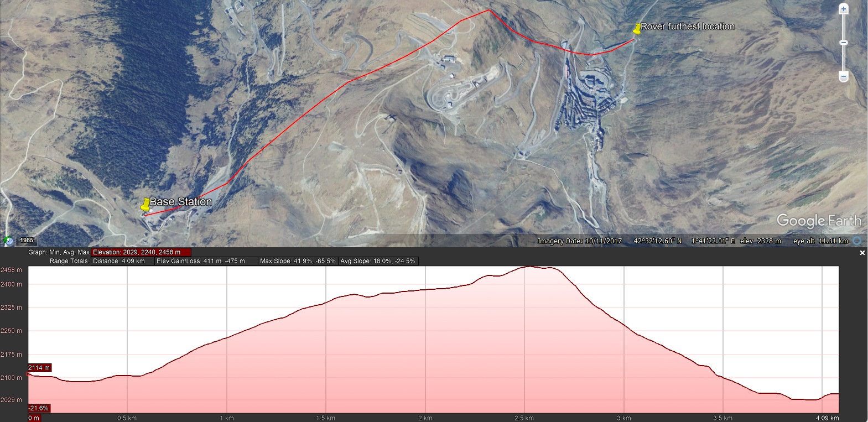868x422 pixels.
Task: Close the elevation profile panel
Action: pyautogui.click(x=862, y=253)
